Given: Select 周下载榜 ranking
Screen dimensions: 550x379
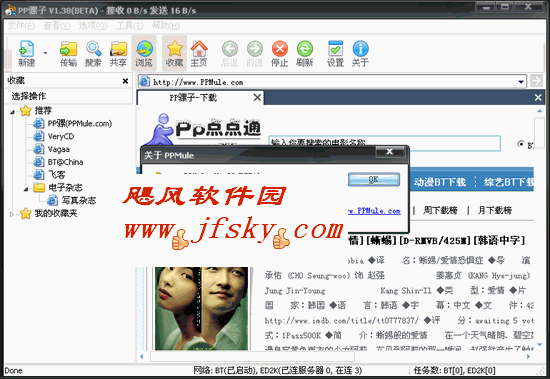Looking at the screenshot, I should point(440,210).
